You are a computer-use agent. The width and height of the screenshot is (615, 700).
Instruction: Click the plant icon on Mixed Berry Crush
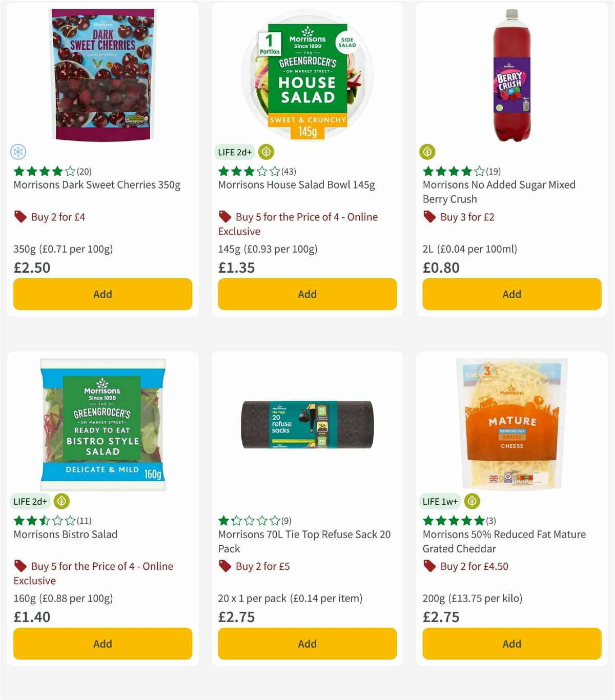coord(427,152)
